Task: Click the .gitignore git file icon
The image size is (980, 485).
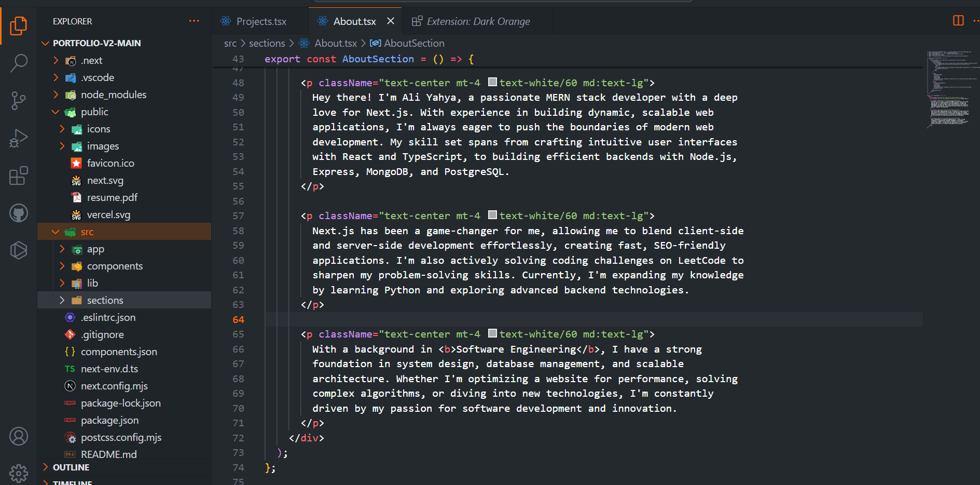Action: 70,334
